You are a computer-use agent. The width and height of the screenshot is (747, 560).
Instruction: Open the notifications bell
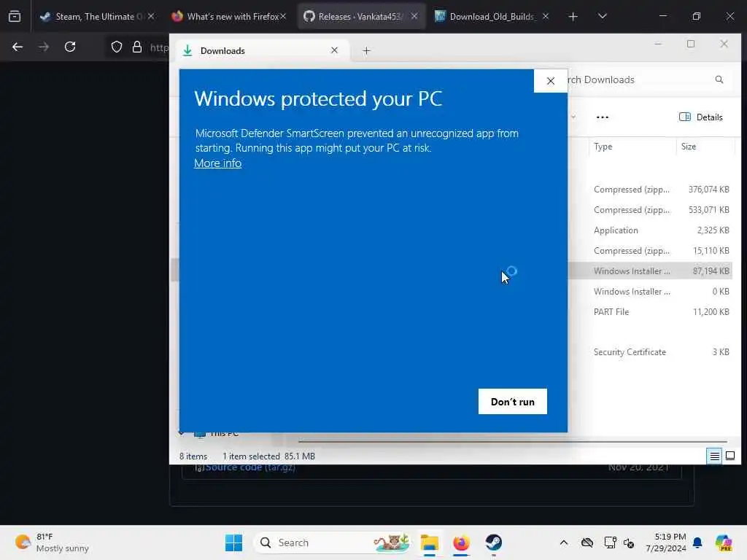coord(697,542)
